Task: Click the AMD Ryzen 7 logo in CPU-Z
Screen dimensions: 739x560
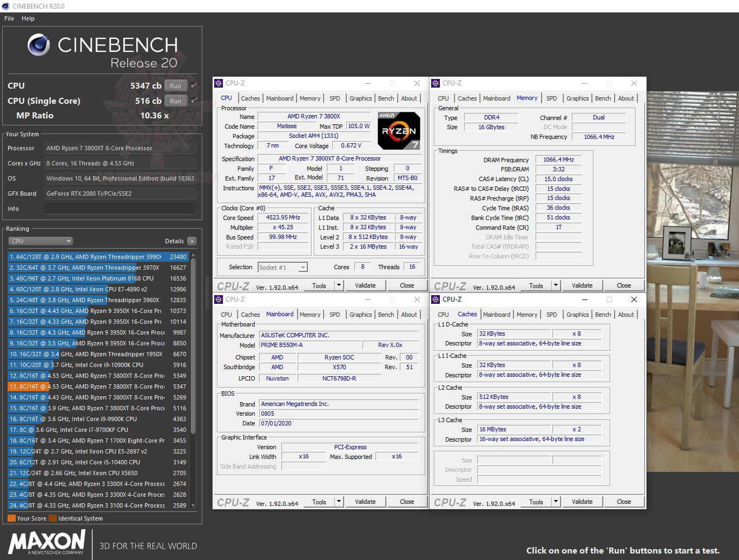Action: pos(399,130)
